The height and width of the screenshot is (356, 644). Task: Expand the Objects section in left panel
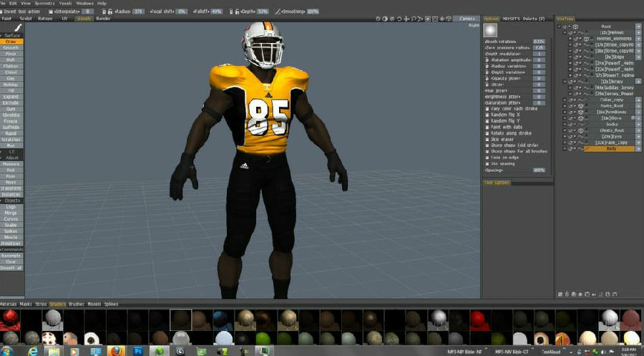[11, 201]
